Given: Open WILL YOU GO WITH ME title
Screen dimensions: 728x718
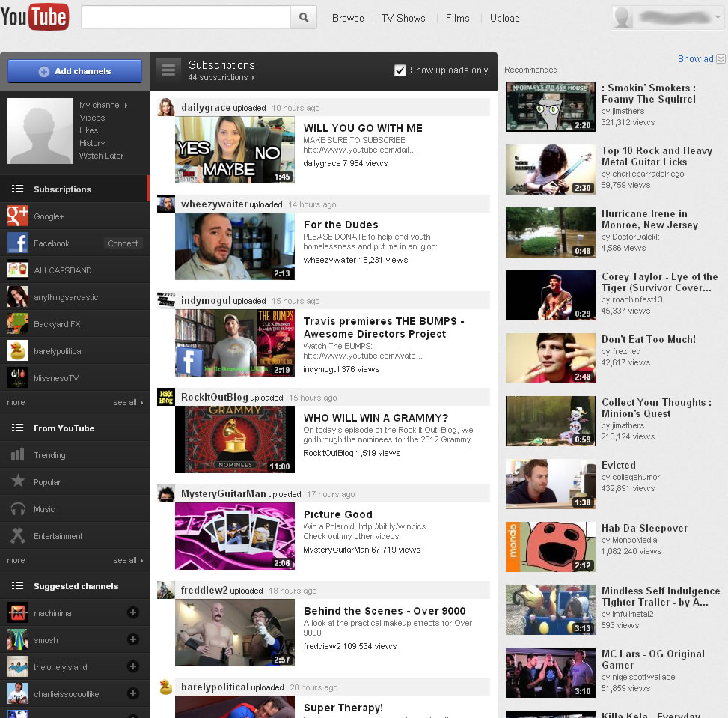Looking at the screenshot, I should [x=363, y=128].
